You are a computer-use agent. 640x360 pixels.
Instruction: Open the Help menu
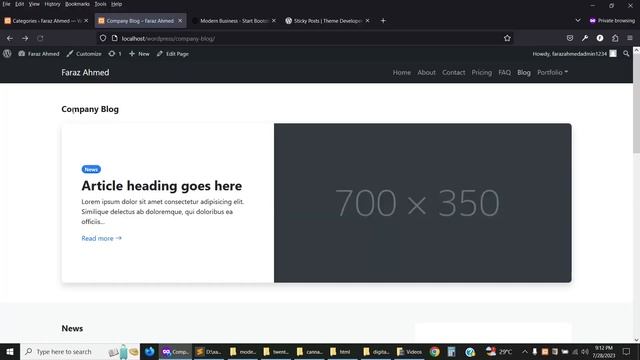point(116,4)
